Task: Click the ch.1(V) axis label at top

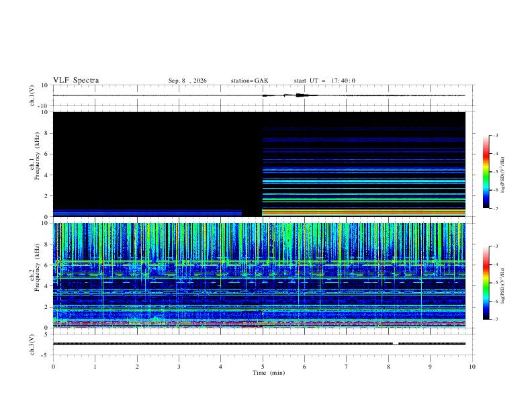Action: pyautogui.click(x=32, y=95)
